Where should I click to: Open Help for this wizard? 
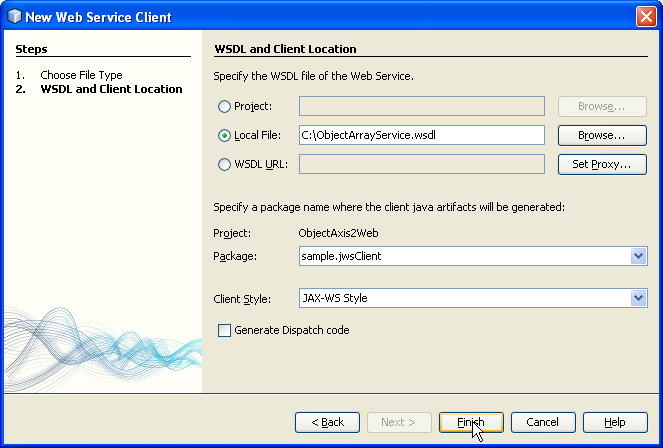click(x=615, y=422)
